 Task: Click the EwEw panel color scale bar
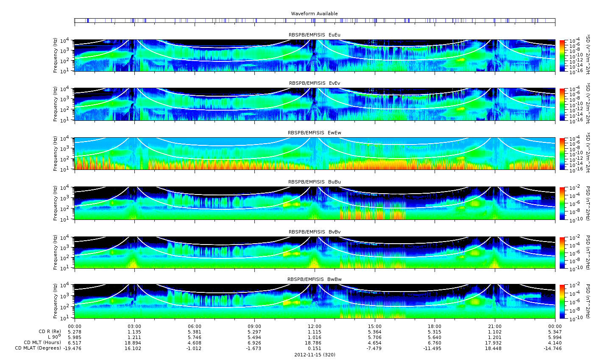coord(562,154)
